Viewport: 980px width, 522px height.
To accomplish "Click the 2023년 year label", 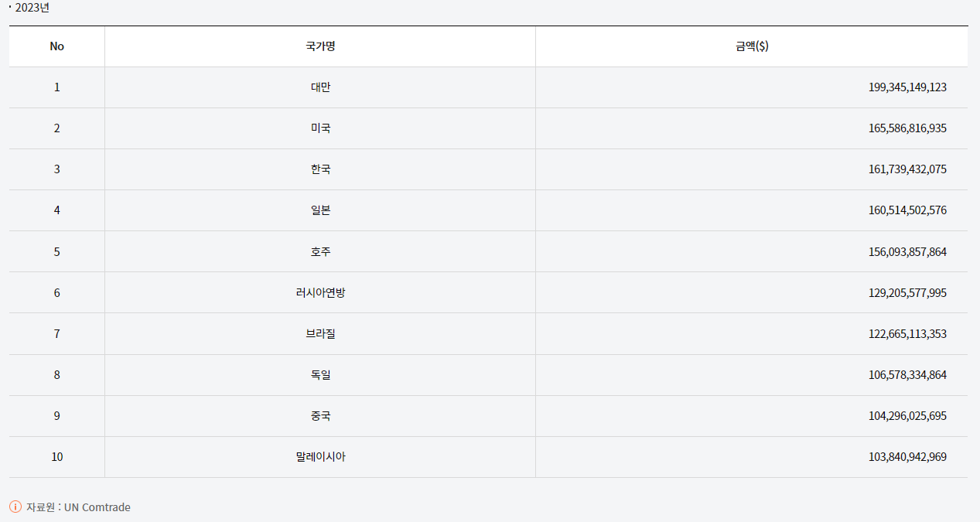I will [x=32, y=8].
